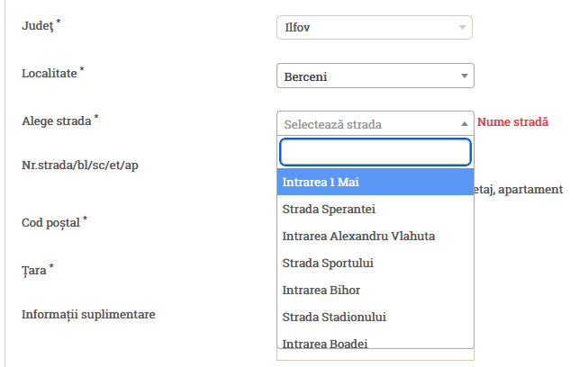This screenshot has width=588, height=367.
Task: Click the arrow icon on the Berceni dropdown
Action: (464, 76)
